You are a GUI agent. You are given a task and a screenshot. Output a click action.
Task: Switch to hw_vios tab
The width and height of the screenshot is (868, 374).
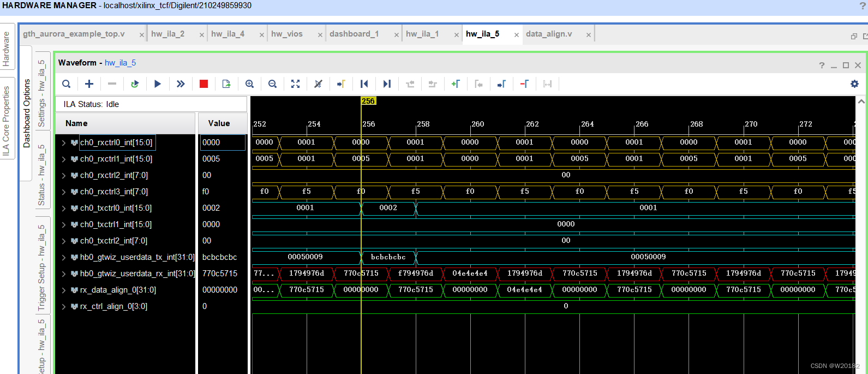[x=287, y=34]
